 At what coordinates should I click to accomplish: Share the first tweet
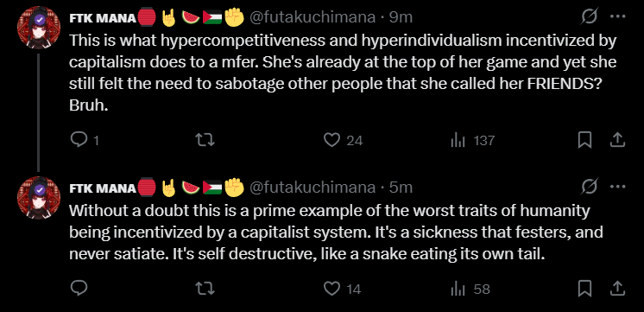(x=616, y=141)
